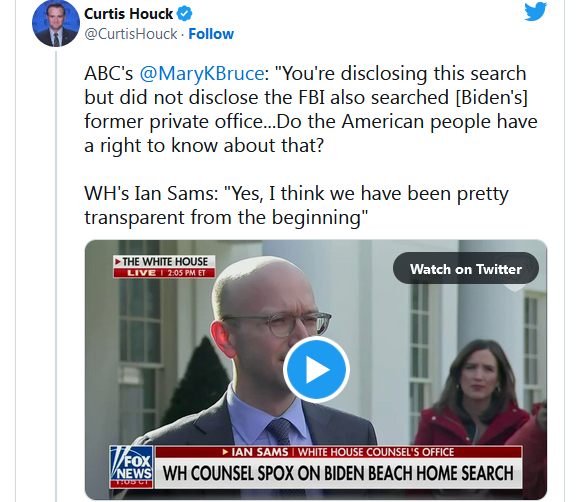This screenshot has width=588, height=502.
Task: Click Watch on Twitter button
Action: click(x=466, y=269)
